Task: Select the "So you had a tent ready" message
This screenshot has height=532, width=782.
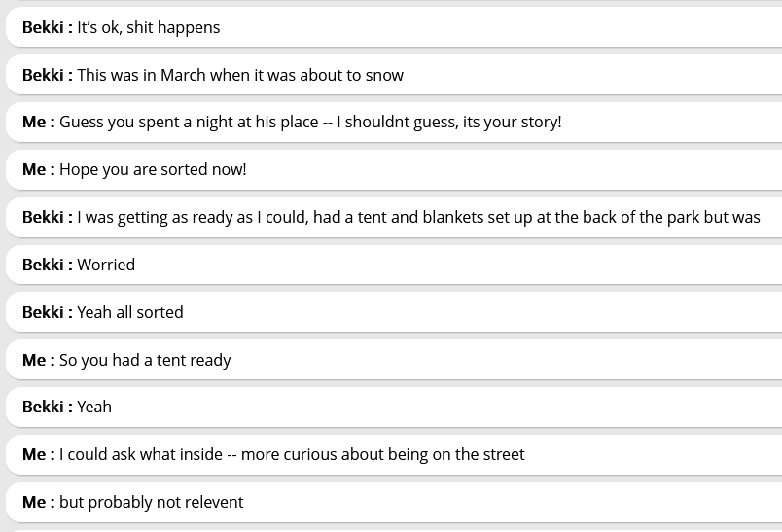Action: (x=145, y=360)
